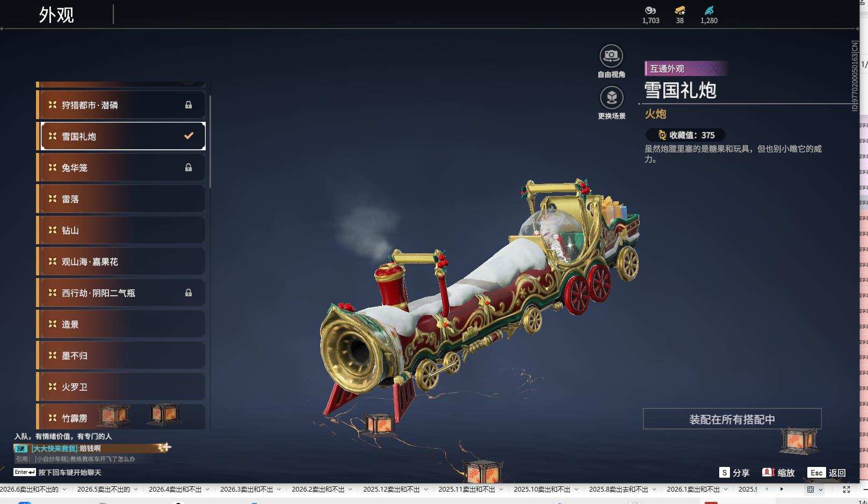Expand dropdown arrow on 2026.2卖出和不出 tab
This screenshot has height=504, width=868.
pos(350,490)
